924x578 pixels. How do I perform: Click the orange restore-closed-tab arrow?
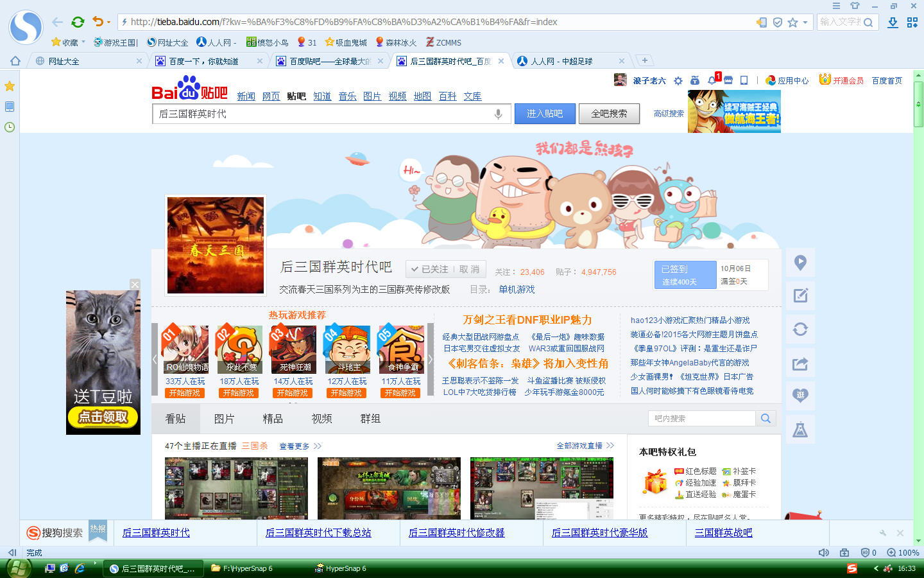[98, 22]
